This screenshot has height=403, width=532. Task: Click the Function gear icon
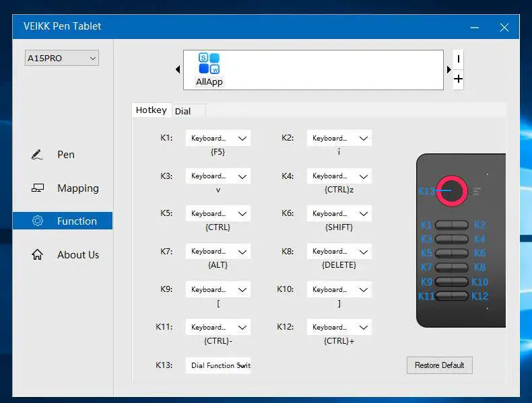pos(38,221)
